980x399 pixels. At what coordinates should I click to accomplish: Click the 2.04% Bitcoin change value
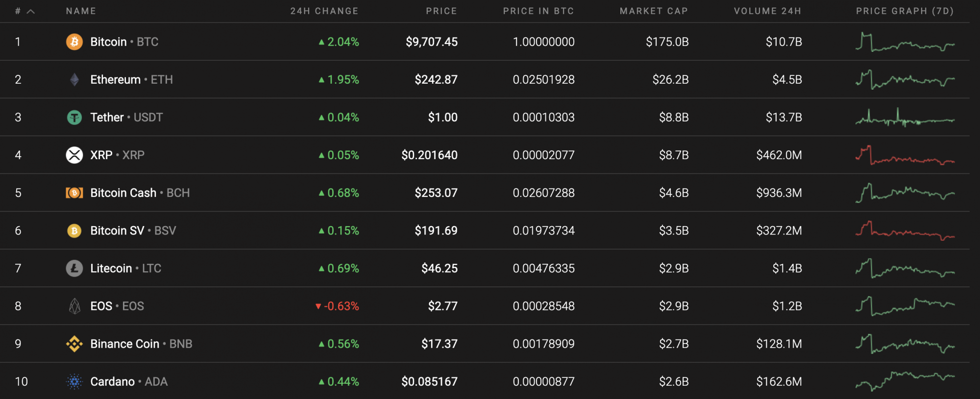pos(343,42)
